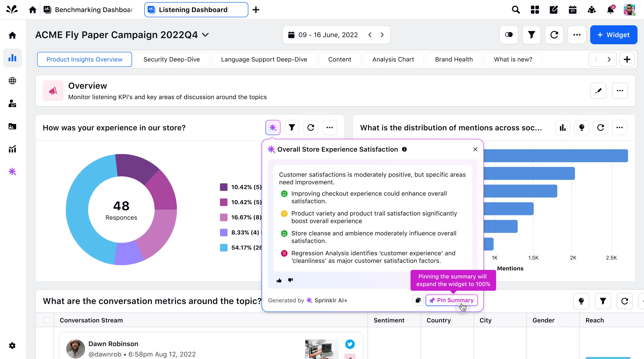Open the Sprinklr AI asterisk in left sidebar

point(12,172)
